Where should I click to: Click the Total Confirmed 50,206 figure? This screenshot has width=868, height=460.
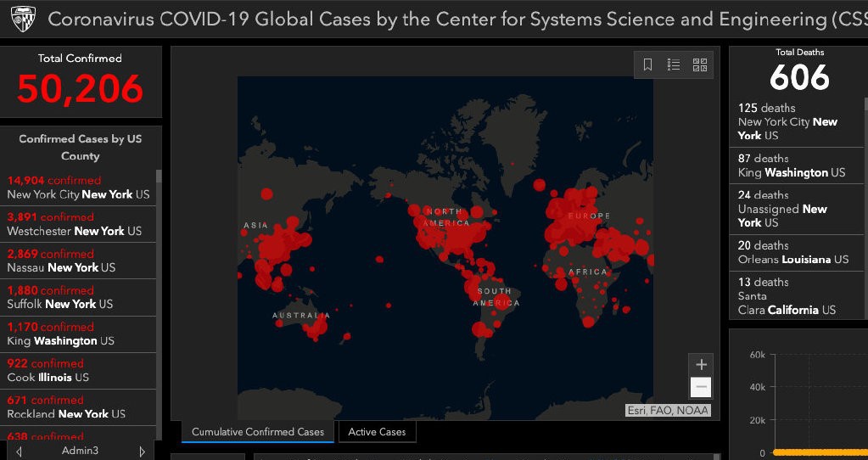(x=81, y=89)
